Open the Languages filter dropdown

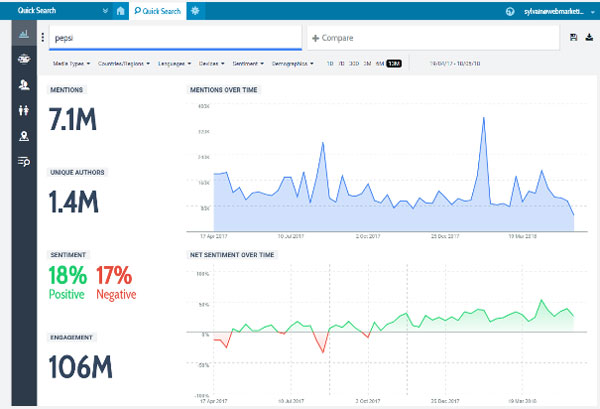(x=174, y=64)
